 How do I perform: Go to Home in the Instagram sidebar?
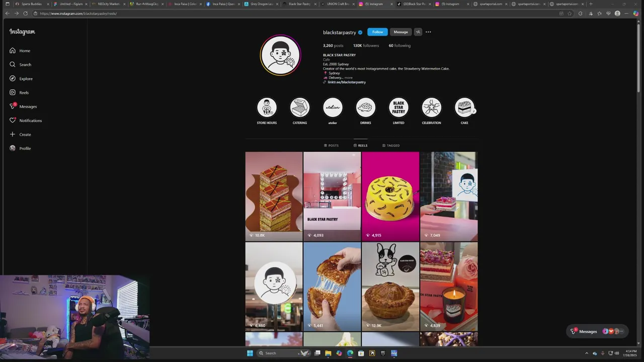coord(20,51)
